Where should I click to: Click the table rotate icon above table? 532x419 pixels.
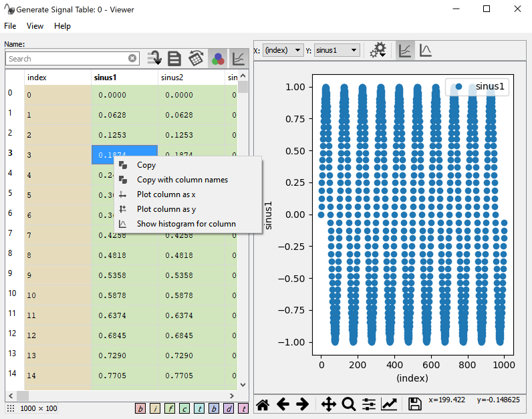[x=196, y=58]
